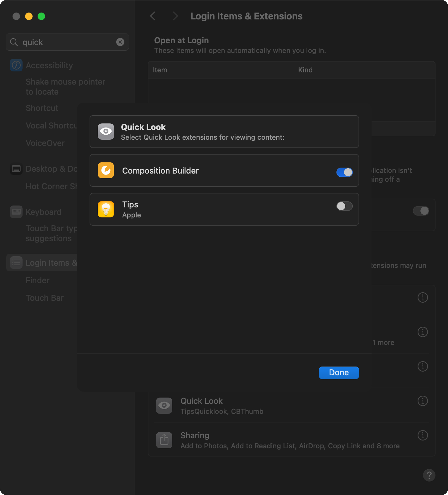Click the "1 more" text behind the sheet
The width and height of the screenshot is (448, 495).
pos(383,342)
